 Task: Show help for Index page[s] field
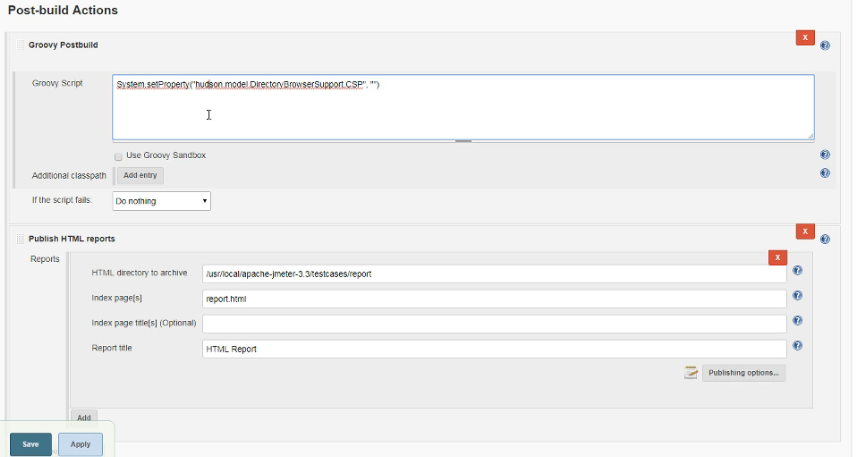797,296
